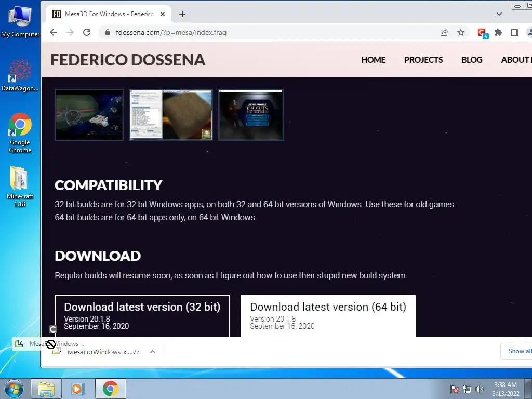The image size is (532, 399).
Task: Share this page via the share icon
Action: (x=444, y=33)
